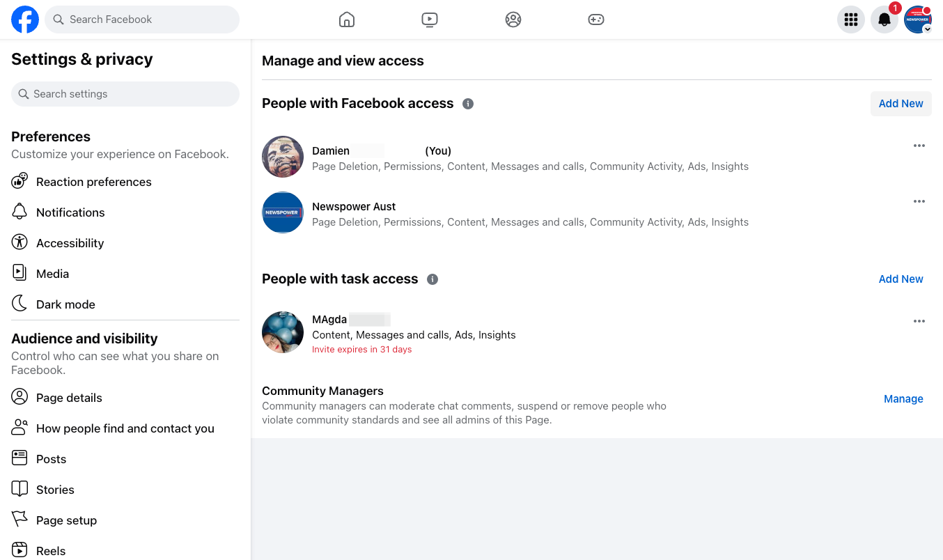Open How people find and contact you
The width and height of the screenshot is (943, 560).
[125, 428]
